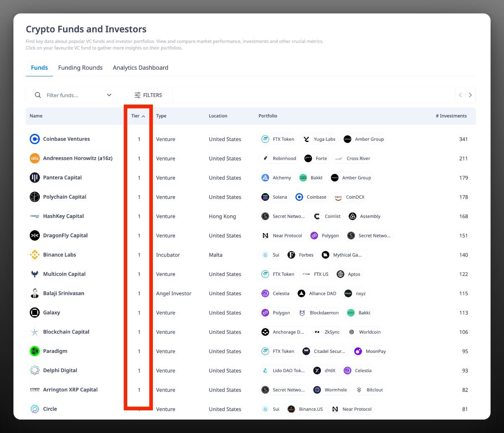504x433 pixels.
Task: Sort by the Tier column header
Action: click(x=138, y=116)
